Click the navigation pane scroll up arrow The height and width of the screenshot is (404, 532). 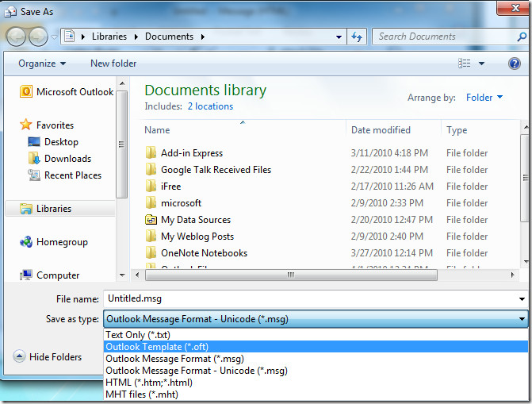tap(122, 83)
